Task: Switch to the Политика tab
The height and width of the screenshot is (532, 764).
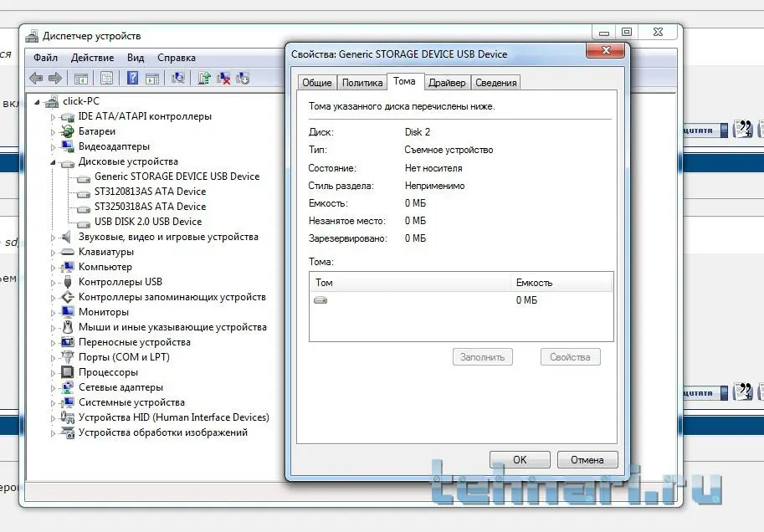Action: 362,82
